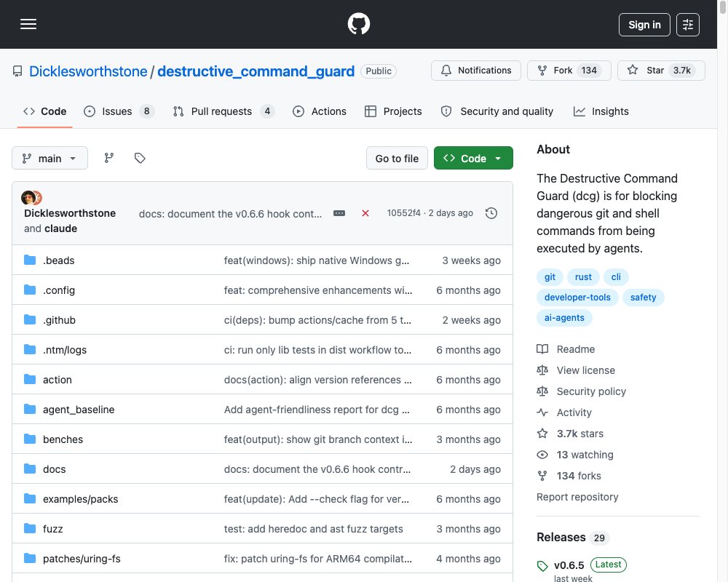Toggle Notifications for this repository
728x582 pixels.
click(x=476, y=71)
